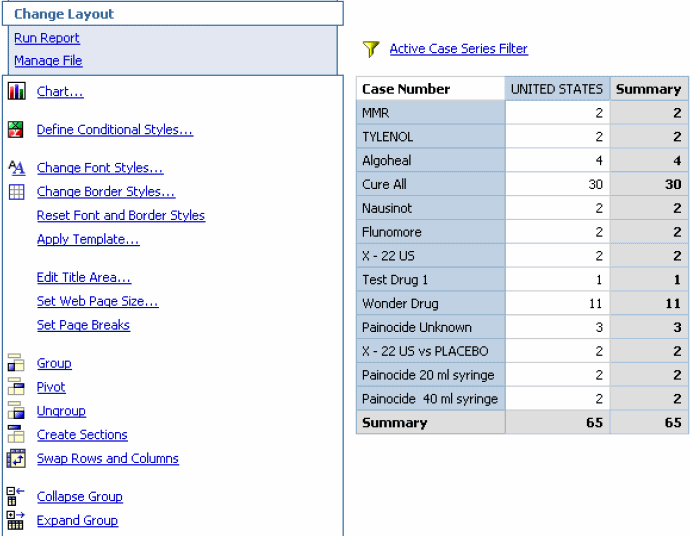Select 'X - 22 US vs PLACEBO' row label
This screenshot has height=536, width=690.
430,351
